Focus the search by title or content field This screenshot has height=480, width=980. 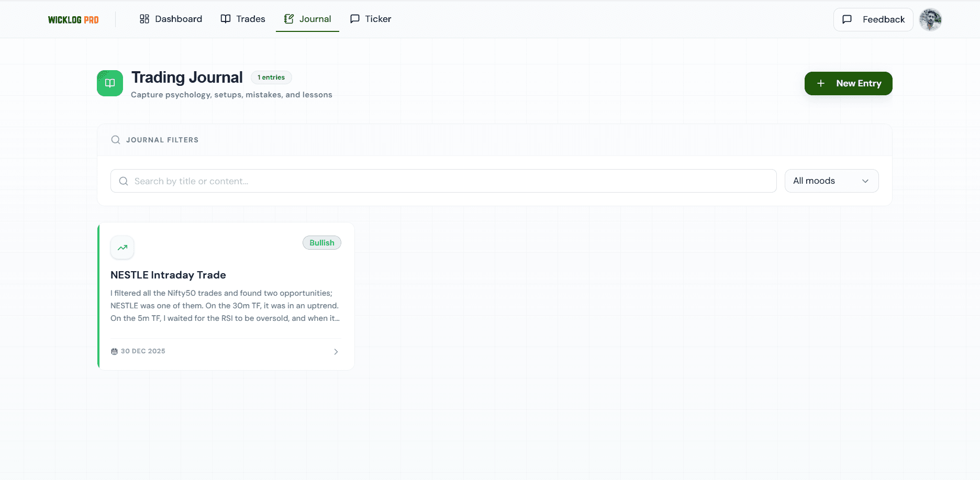coord(443,181)
